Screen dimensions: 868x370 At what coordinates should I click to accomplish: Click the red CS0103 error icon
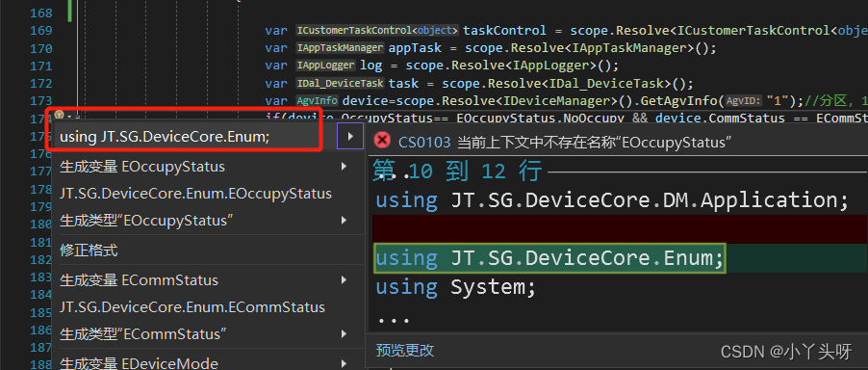pos(381,141)
